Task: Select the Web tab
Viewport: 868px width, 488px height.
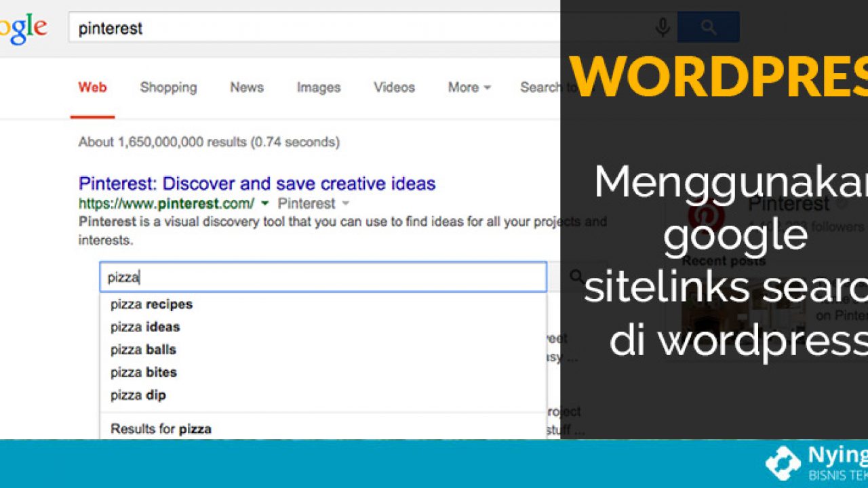Action: click(92, 87)
